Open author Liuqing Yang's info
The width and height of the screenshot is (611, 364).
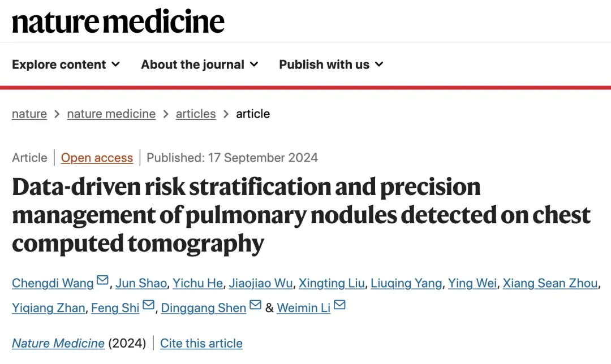[406, 283]
